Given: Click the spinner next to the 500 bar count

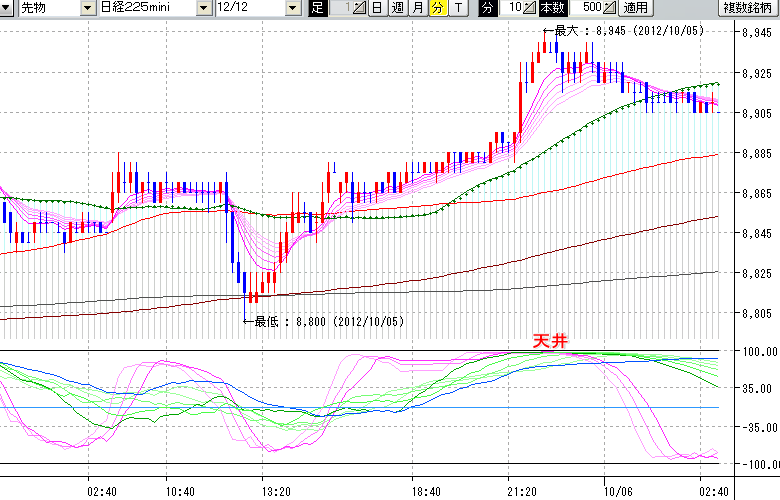Looking at the screenshot, I should pyautogui.click(x=609, y=8).
